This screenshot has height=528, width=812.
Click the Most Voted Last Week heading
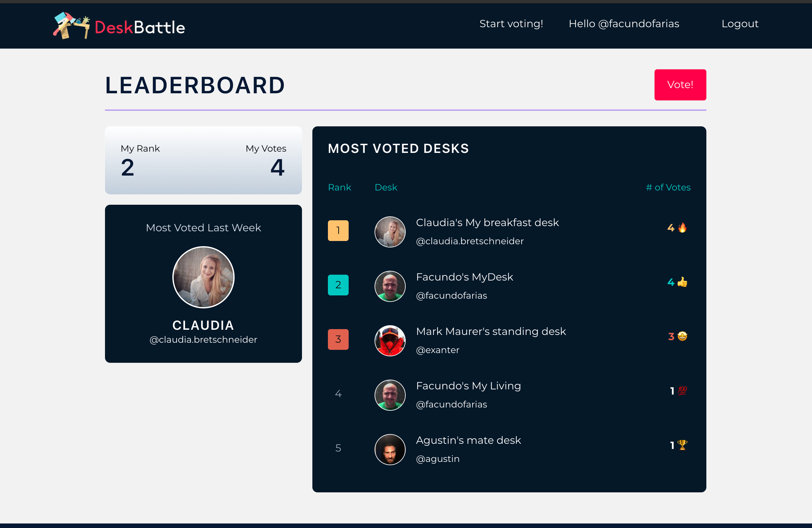[203, 227]
